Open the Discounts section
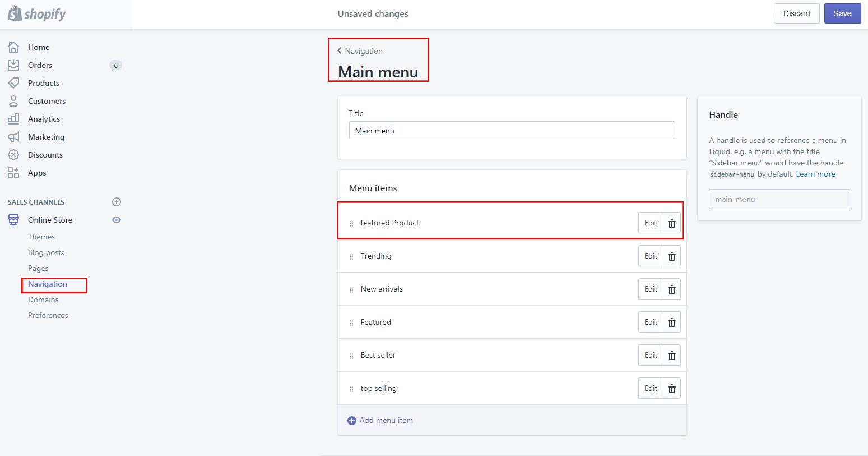The height and width of the screenshot is (456, 868). click(45, 155)
